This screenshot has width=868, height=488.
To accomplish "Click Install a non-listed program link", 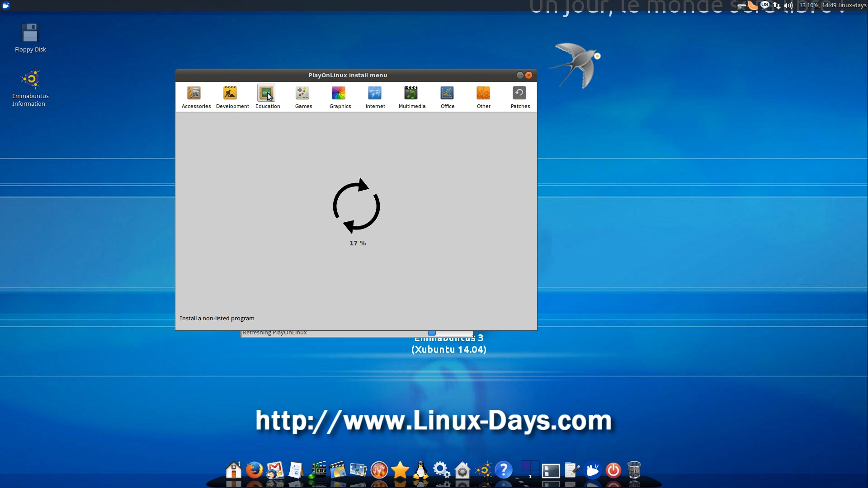I will coord(217,318).
